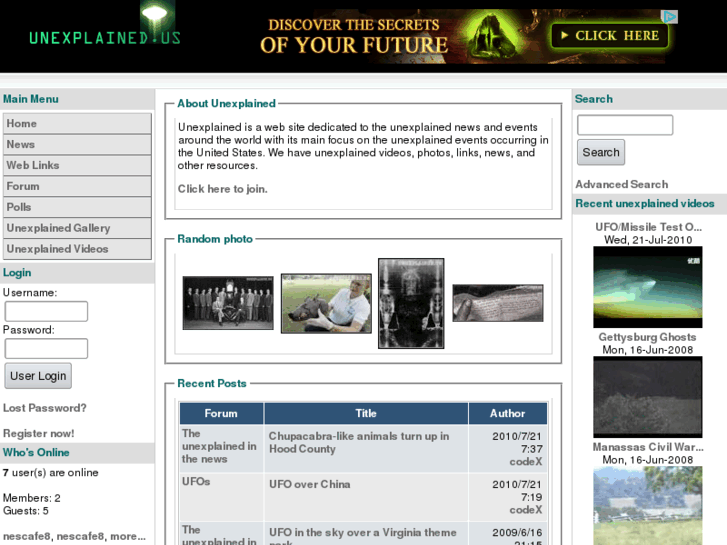Click the Who's Online heading
Viewport: 727px width, 545px height.
click(36, 453)
